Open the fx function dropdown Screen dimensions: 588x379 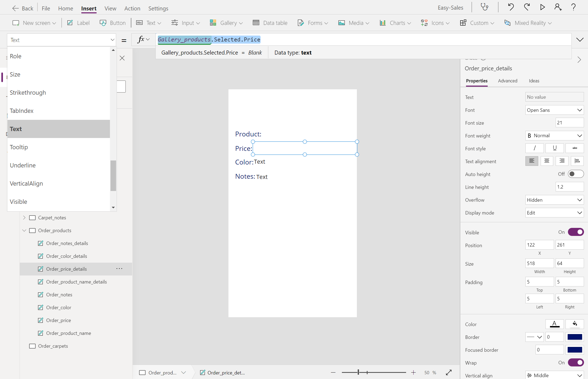click(143, 40)
